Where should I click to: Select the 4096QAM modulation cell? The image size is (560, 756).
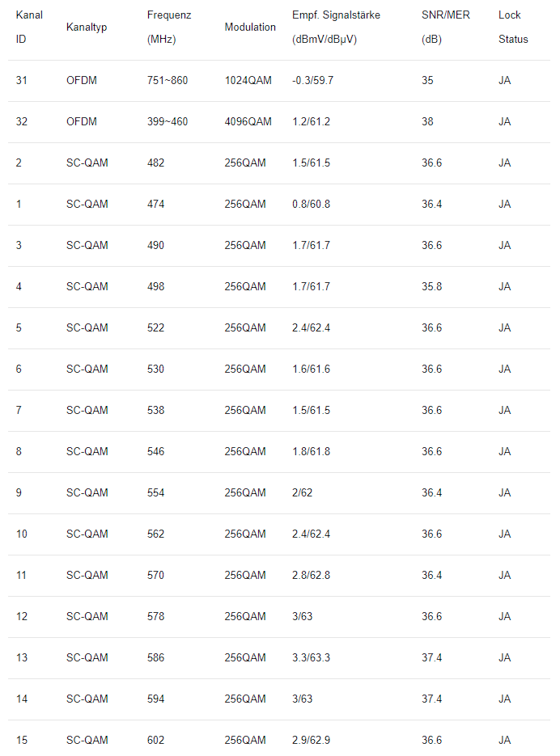tap(248, 122)
